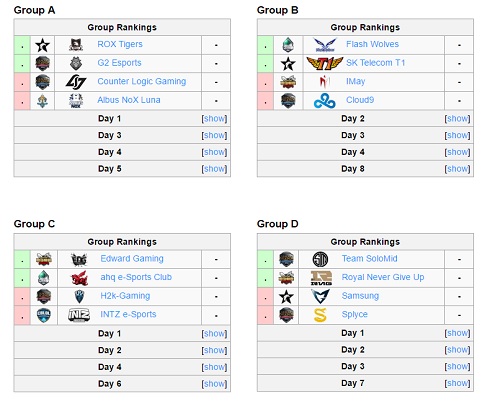Show Group A Day 5 matches

coord(214,169)
